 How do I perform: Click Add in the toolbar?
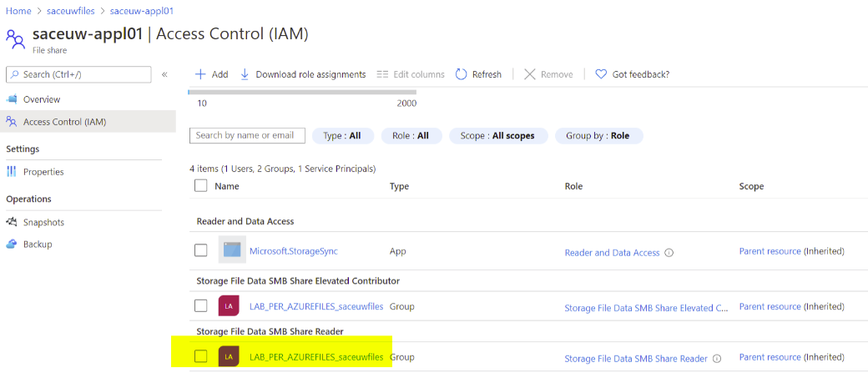click(220, 74)
